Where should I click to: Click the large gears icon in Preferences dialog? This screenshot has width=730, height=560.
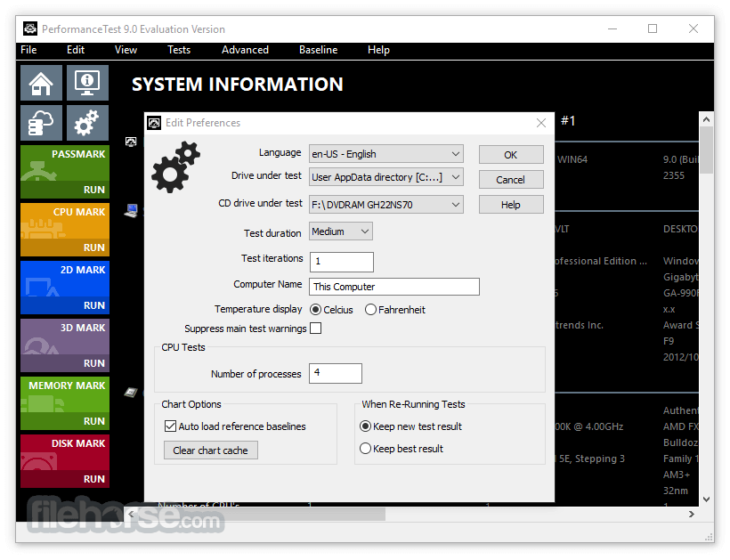[x=175, y=167]
